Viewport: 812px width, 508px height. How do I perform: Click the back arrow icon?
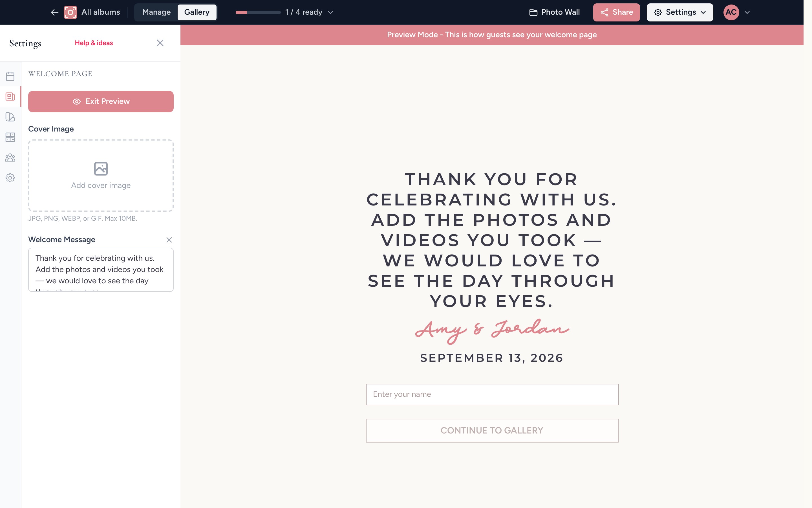(x=54, y=12)
